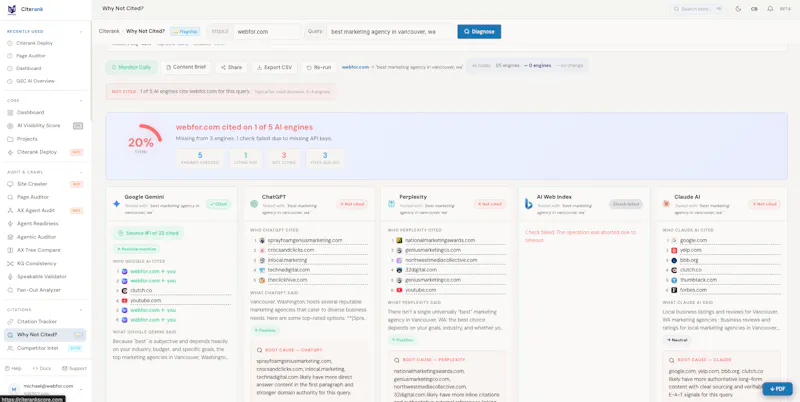Screen dimensions: 800x402
Task: Click Google Gemini engine logo
Action: pyautogui.click(x=116, y=204)
